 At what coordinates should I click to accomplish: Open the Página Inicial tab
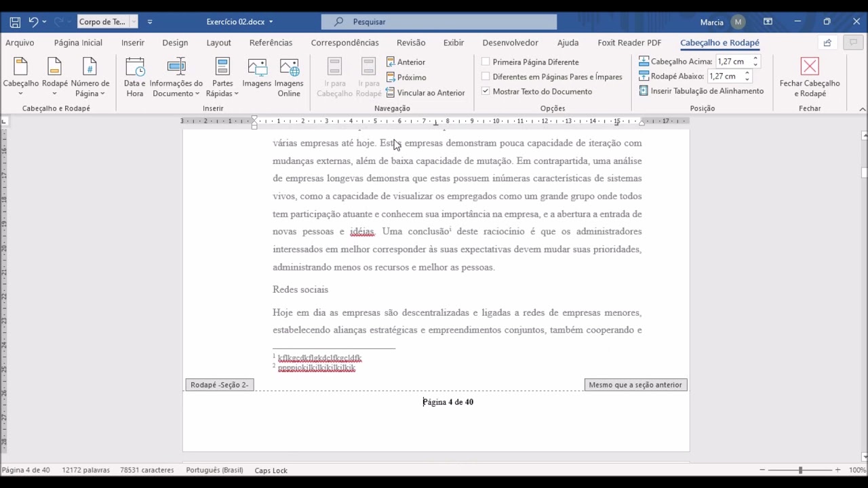tap(78, 43)
